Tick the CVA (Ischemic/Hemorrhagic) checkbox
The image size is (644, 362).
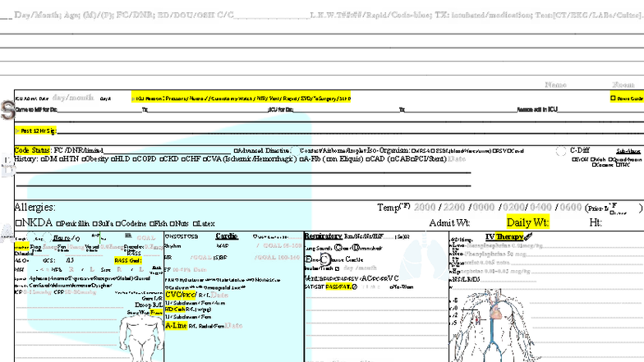(x=205, y=159)
